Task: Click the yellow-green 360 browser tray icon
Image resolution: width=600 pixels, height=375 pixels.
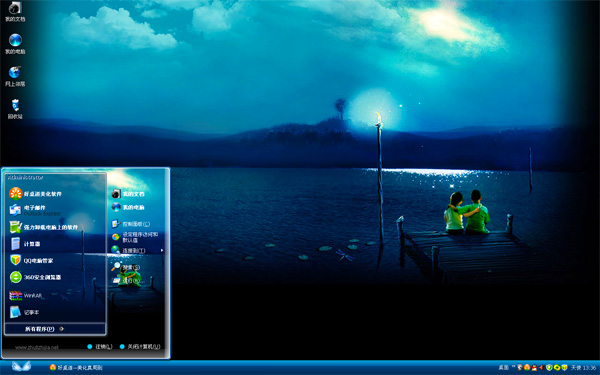Action: [557, 368]
